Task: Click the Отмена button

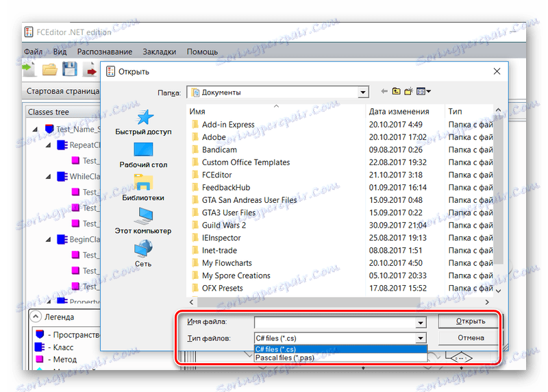Action: coord(471,338)
